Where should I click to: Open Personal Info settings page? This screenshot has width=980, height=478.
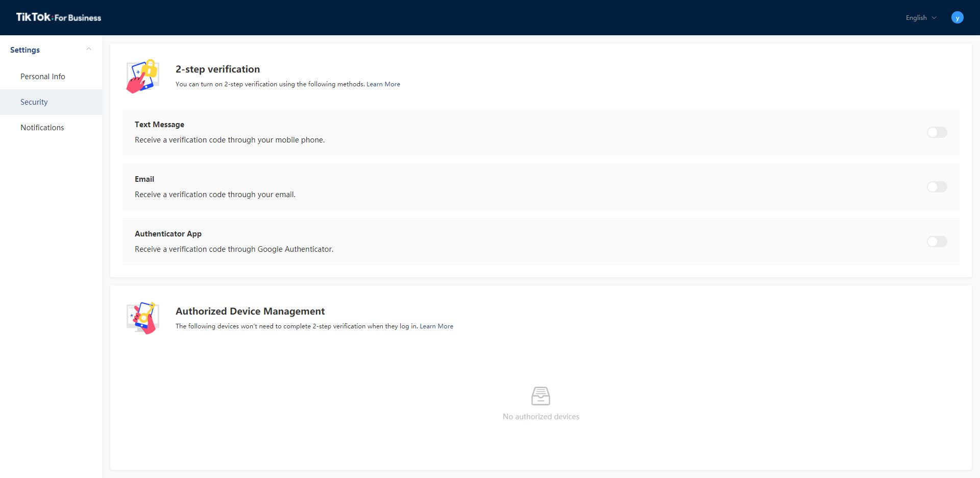[43, 77]
